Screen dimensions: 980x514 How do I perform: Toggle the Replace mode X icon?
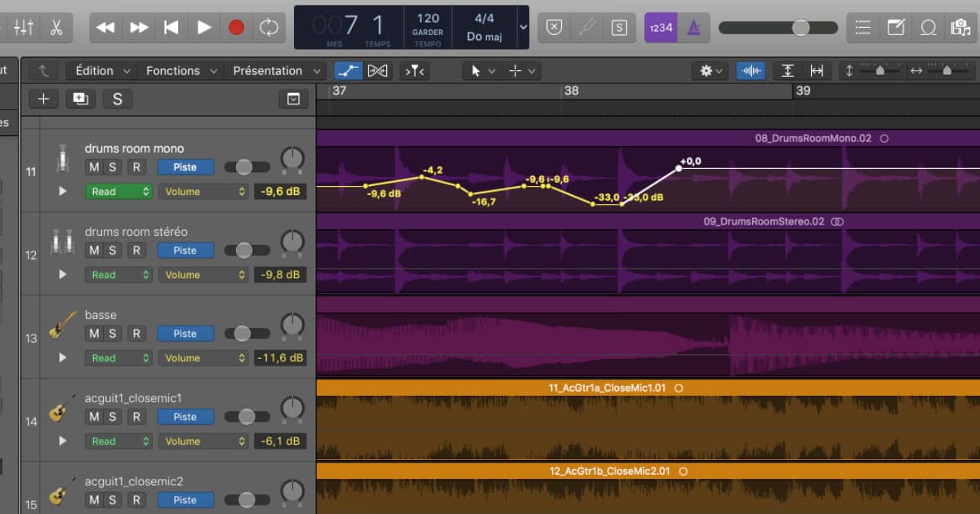[555, 28]
